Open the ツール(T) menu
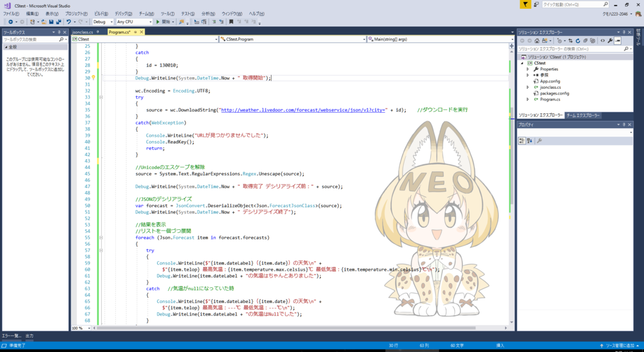Screen dimensions: 644x352 point(167,14)
